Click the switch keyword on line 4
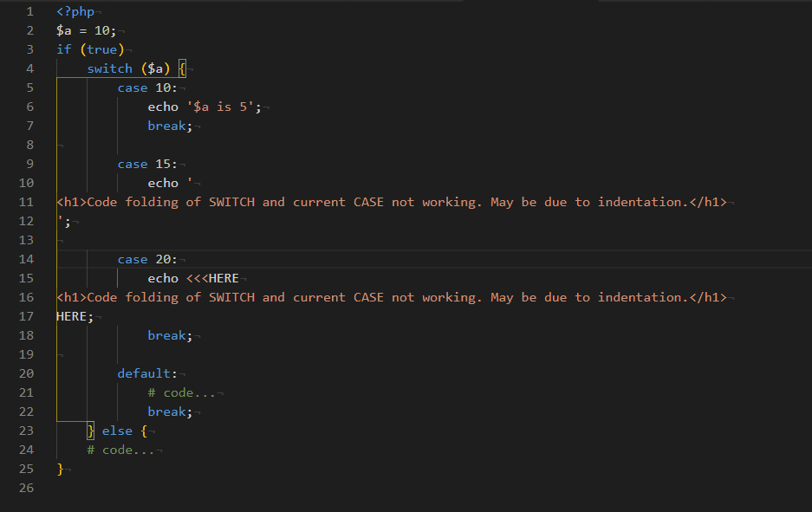The width and height of the screenshot is (812, 512). click(x=109, y=68)
